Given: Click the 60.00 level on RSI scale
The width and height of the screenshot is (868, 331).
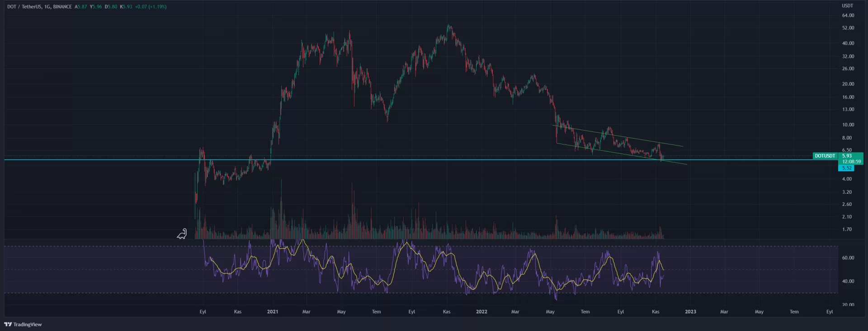Looking at the screenshot, I should [x=848, y=258].
